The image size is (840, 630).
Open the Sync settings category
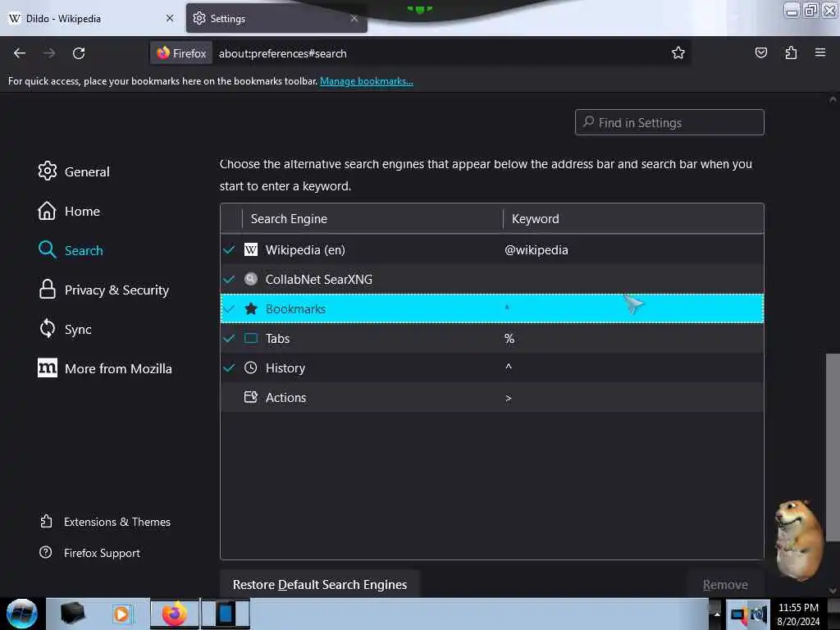point(78,330)
